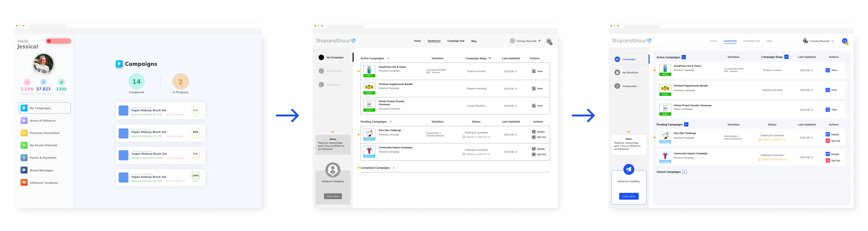This screenshot has width=868, height=231.
Task: Click Jessica's profile photo
Action: pos(43,64)
